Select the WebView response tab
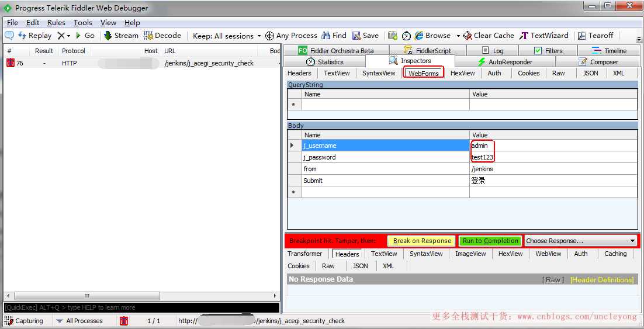Screen dimensions: 644x329 [x=548, y=254]
